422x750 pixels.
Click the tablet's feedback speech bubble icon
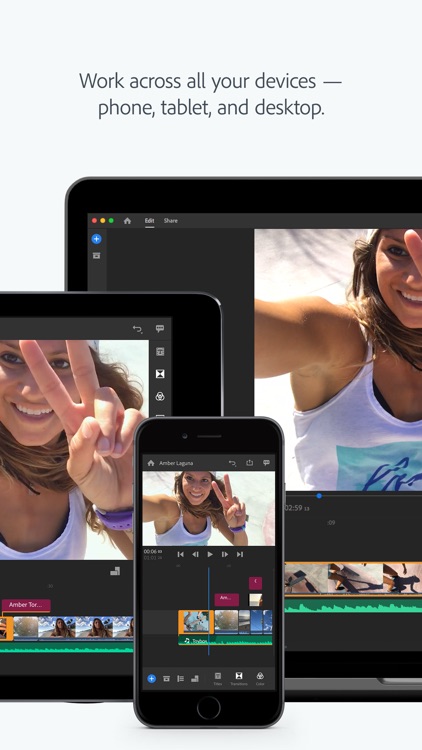point(160,329)
